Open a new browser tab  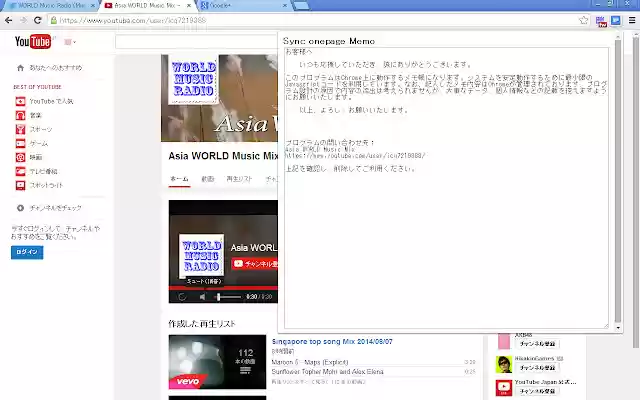301,6
